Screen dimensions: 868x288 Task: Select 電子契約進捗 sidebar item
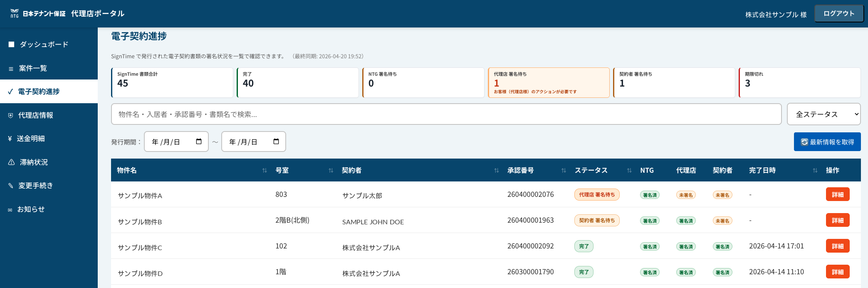(49, 92)
